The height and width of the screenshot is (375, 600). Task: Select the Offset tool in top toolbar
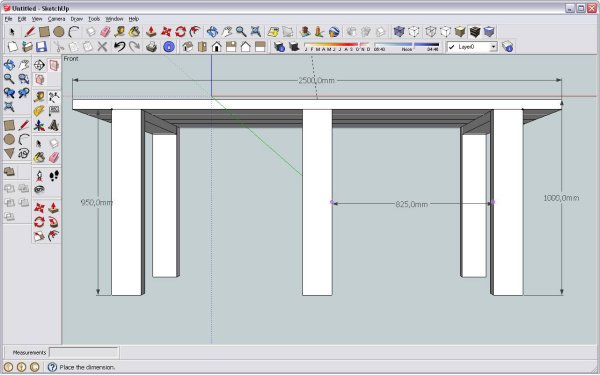click(195, 32)
